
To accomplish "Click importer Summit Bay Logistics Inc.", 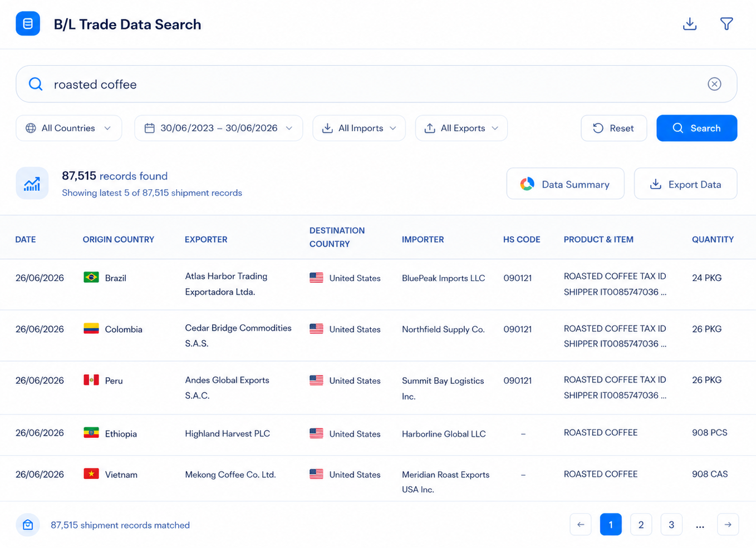I will click(443, 388).
